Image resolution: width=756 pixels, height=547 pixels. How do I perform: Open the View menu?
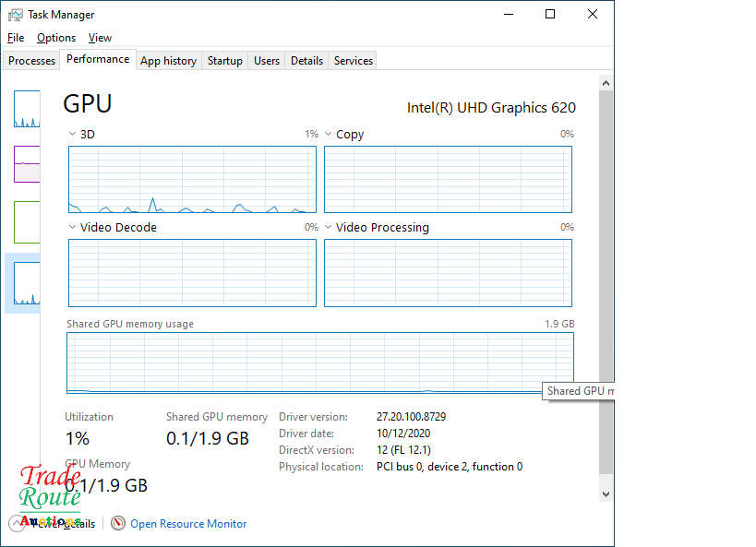click(x=100, y=38)
